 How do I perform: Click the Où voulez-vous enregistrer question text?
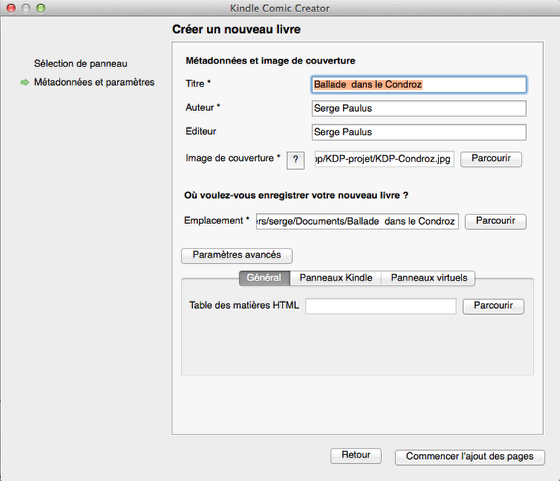(x=296, y=195)
